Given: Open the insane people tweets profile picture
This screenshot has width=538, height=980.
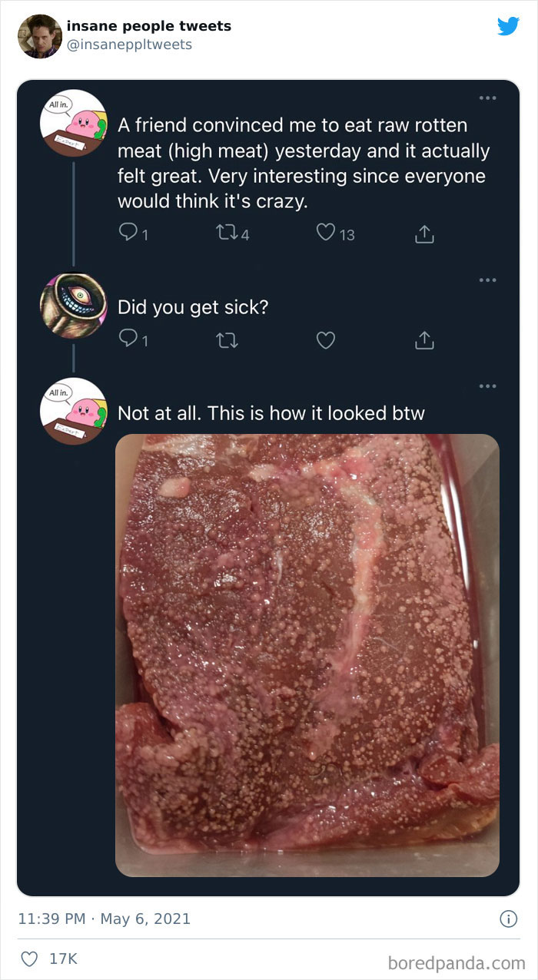Looking at the screenshot, I should tap(39, 35).
